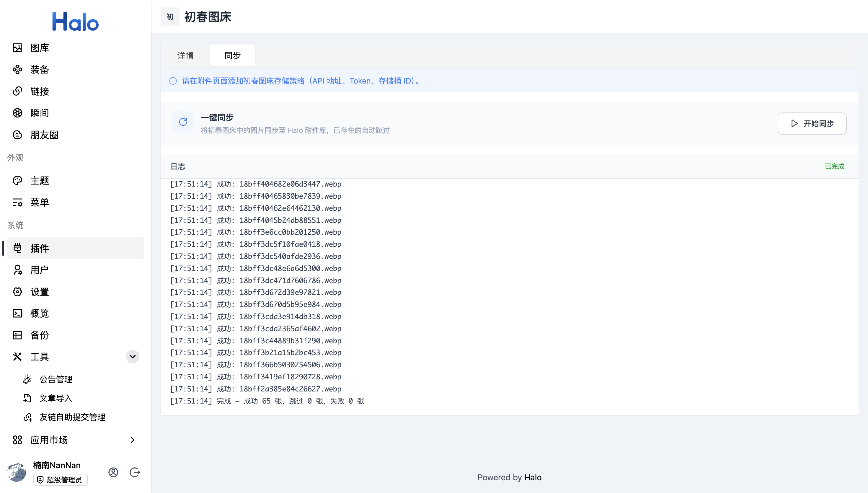Image resolution: width=868 pixels, height=493 pixels.
Task: Open 用户 in the sidebar
Action: coord(76,270)
